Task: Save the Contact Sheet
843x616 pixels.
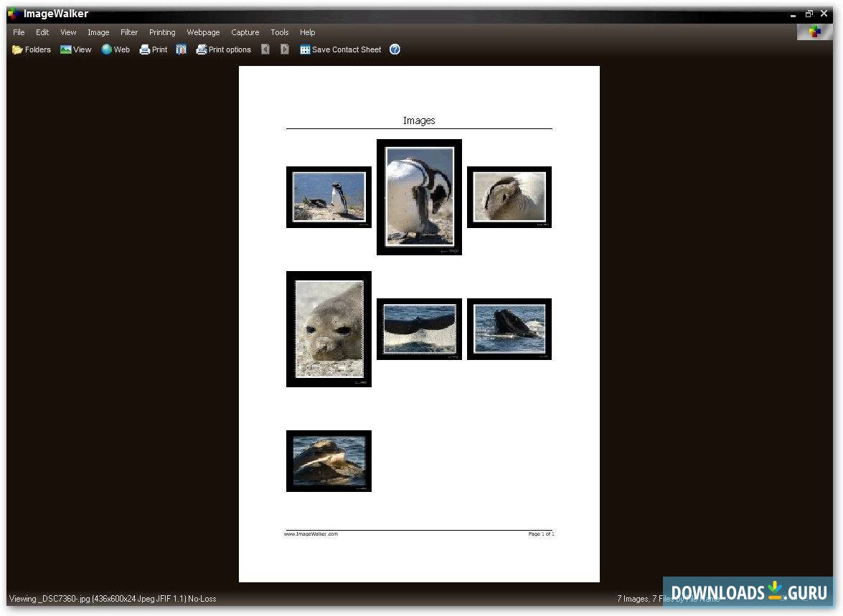Action: pyautogui.click(x=340, y=49)
